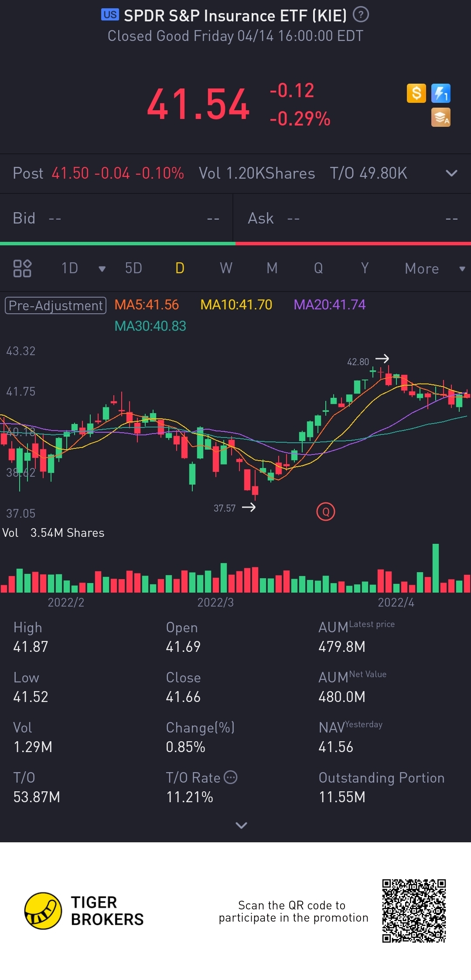This screenshot has width=471, height=980.
Task: Tap the Vol 1.29M value
Action: click(x=33, y=747)
